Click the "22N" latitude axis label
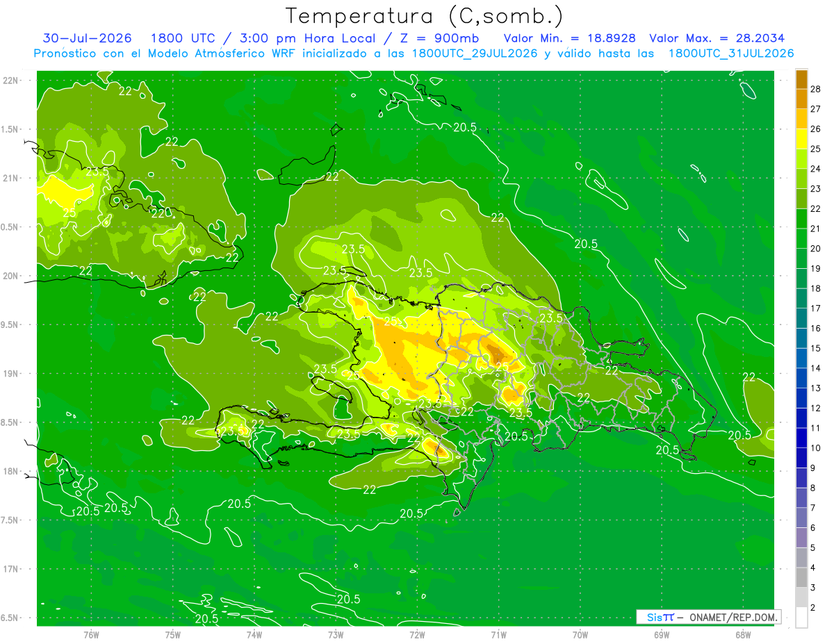This screenshot has height=644, width=834. click(x=11, y=80)
